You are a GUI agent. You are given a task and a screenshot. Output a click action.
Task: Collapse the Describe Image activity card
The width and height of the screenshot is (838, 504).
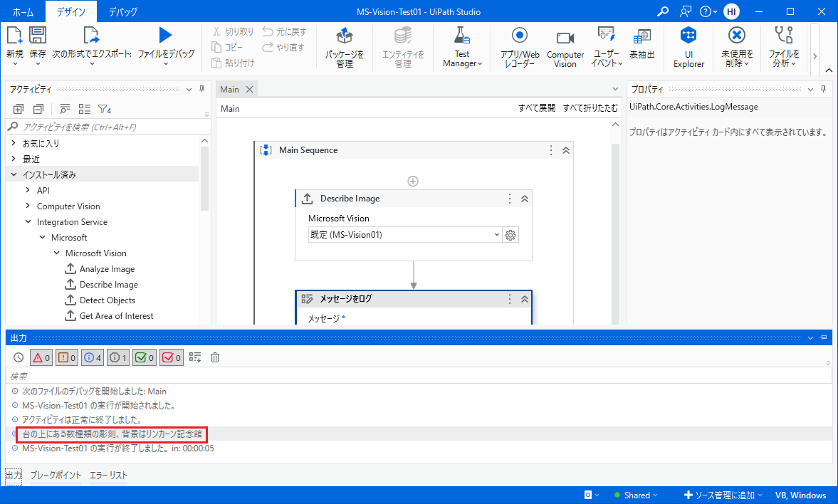coord(525,199)
